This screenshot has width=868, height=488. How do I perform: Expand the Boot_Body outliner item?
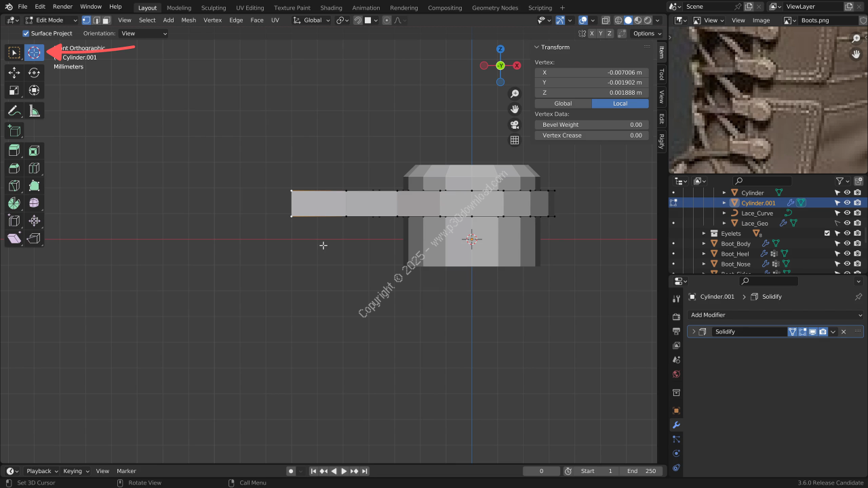[704, 243]
